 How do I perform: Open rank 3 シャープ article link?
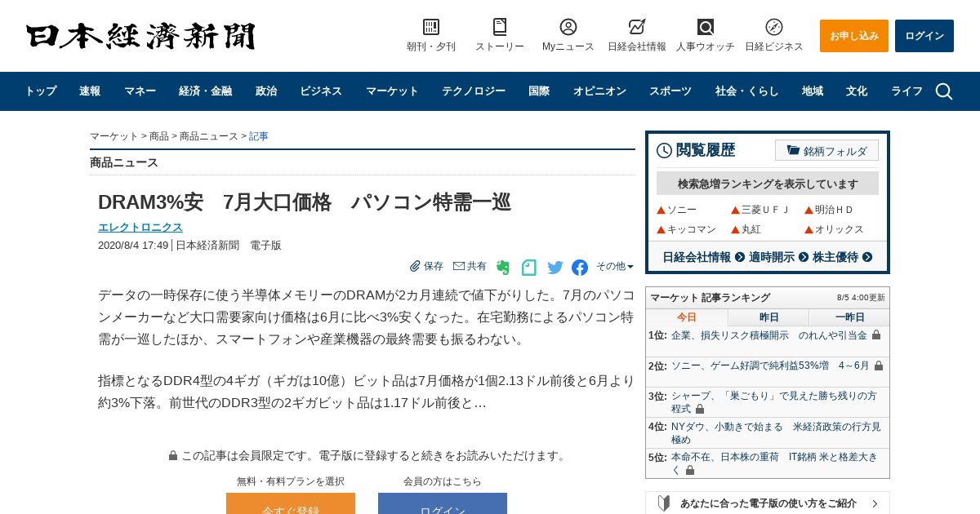pyautogui.click(x=774, y=402)
